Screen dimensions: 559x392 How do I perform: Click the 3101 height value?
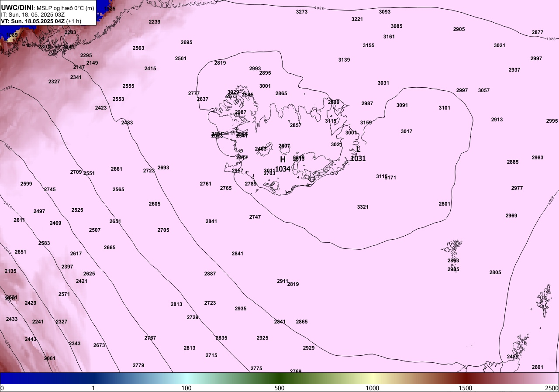(445, 108)
